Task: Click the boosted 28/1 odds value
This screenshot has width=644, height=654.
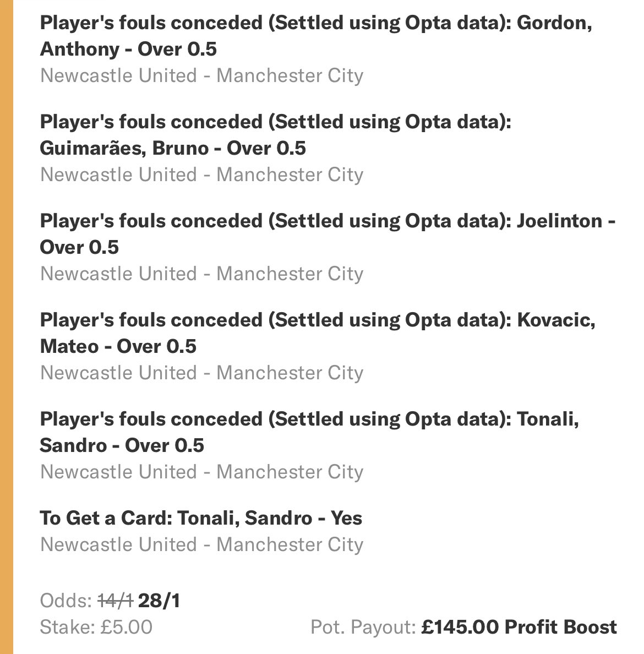Action: pyautogui.click(x=159, y=601)
